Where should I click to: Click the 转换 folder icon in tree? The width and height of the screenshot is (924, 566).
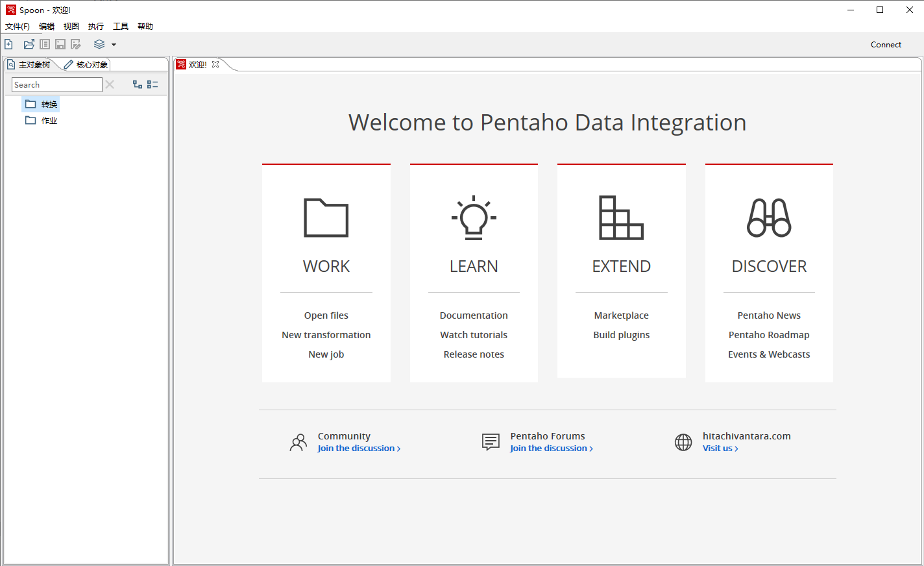(x=30, y=104)
